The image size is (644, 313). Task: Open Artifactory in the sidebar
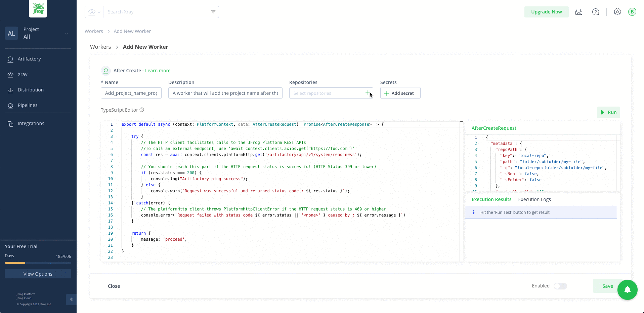point(29,59)
